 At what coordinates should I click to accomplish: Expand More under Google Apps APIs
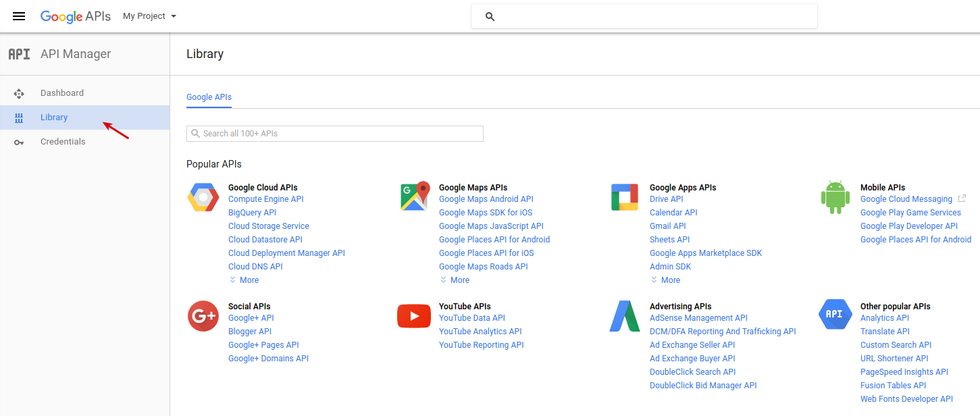tap(665, 280)
